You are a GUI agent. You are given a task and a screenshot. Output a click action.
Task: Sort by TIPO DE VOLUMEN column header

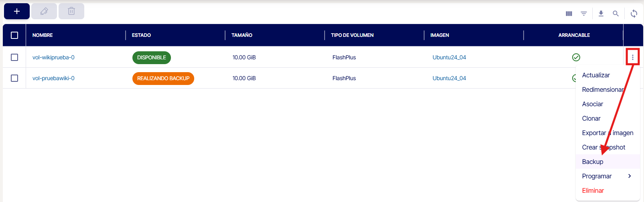pos(352,35)
